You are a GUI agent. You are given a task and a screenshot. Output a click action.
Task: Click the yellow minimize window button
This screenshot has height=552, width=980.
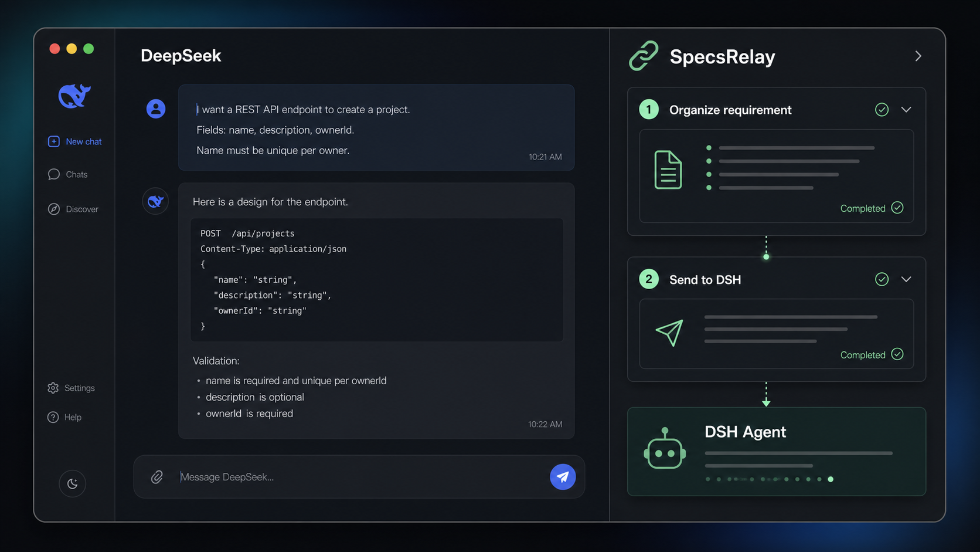click(72, 49)
